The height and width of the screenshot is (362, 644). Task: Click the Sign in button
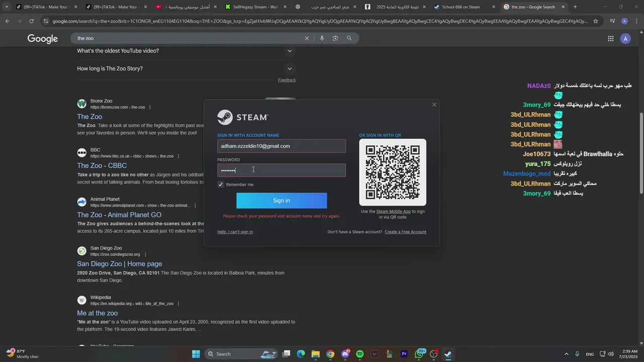[281, 201]
